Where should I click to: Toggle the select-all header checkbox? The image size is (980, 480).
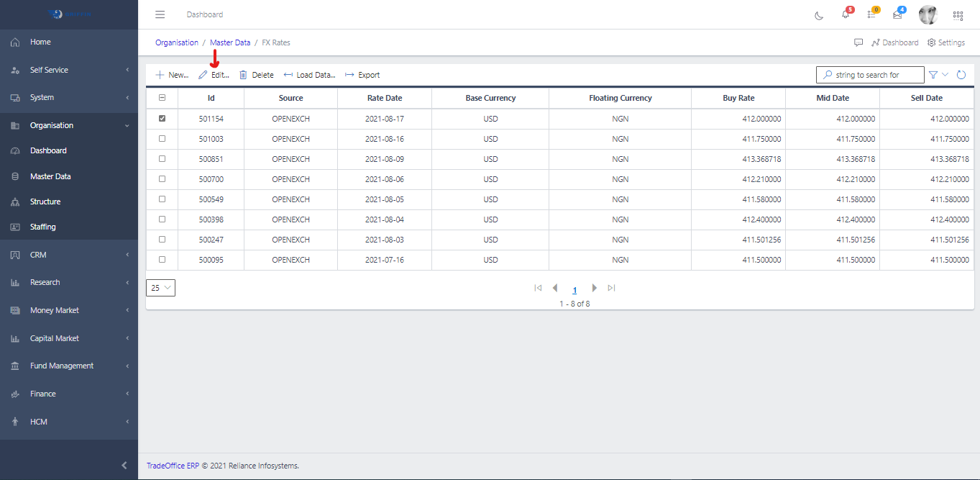162,98
